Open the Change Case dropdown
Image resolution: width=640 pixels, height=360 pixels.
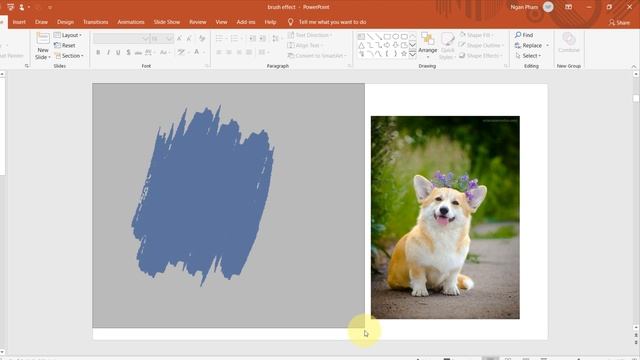tap(164, 52)
